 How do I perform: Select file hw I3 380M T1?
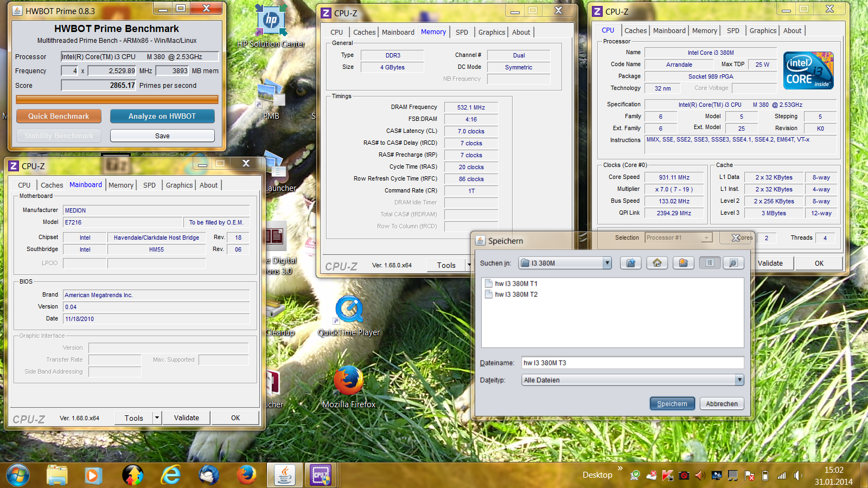coord(511,284)
